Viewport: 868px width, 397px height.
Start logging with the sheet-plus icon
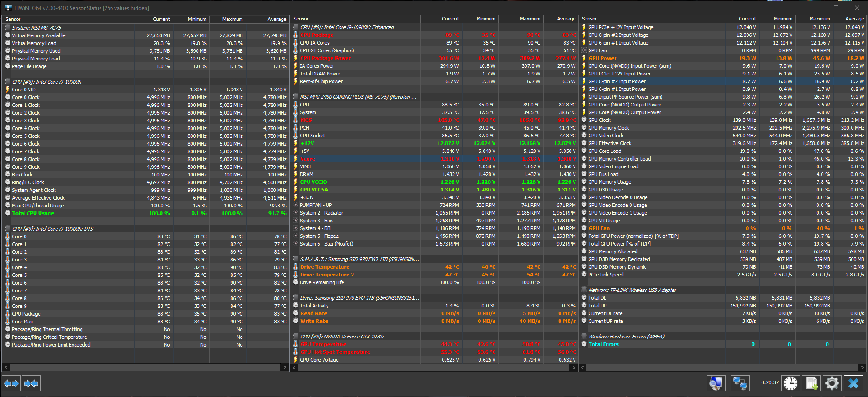tap(812, 383)
